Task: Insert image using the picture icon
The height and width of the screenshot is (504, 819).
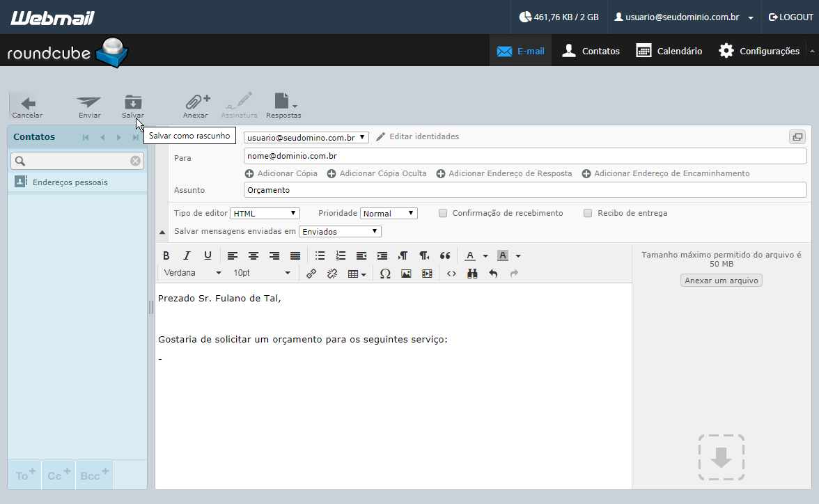Action: coord(407,274)
